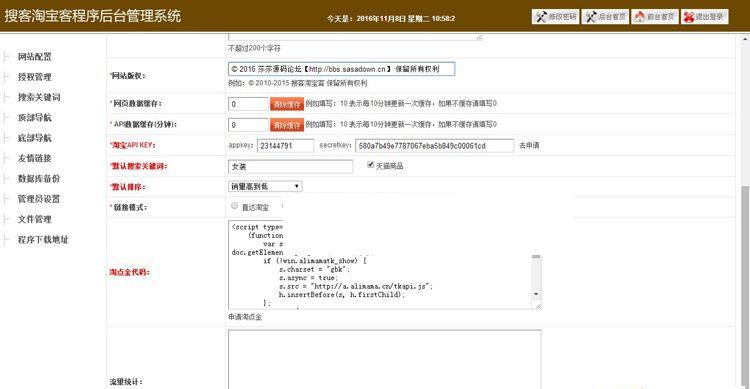750x389 pixels.
Task: Click the red X icon on 退出登录
Action: tap(689, 17)
